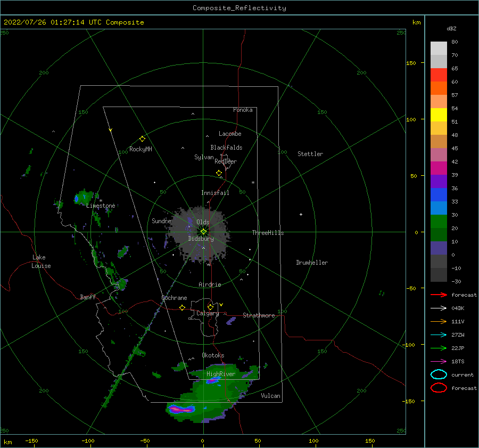Click the RockyMH label
The image size is (479, 448).
[x=141, y=149]
